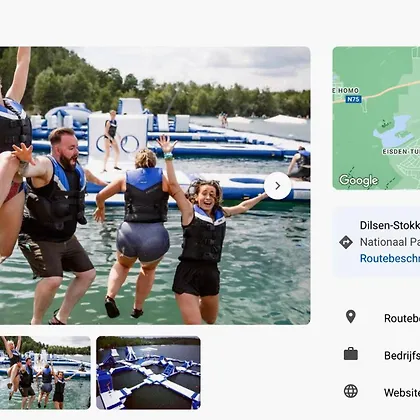Click the Nationaal Park address line
This screenshot has width=420, height=420.
390,242
